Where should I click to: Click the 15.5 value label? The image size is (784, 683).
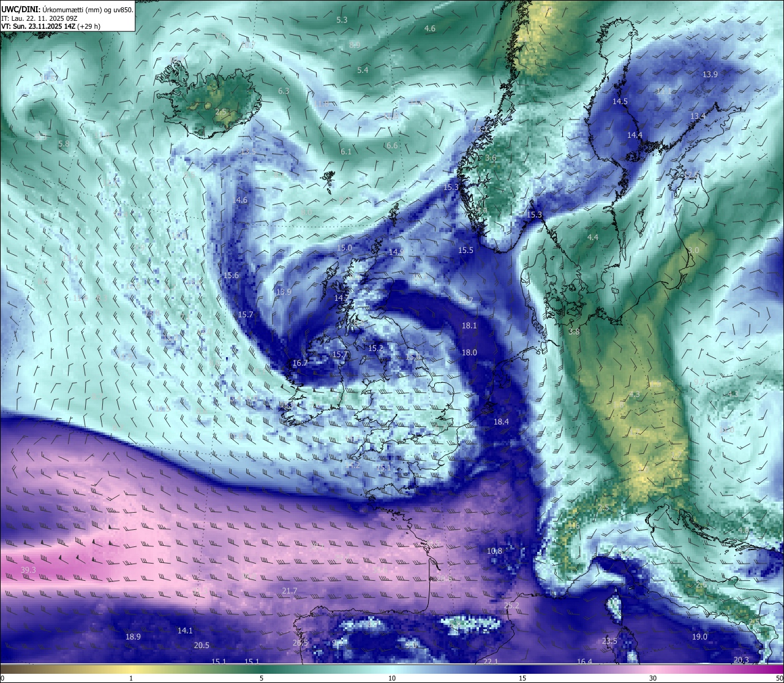[x=466, y=250]
